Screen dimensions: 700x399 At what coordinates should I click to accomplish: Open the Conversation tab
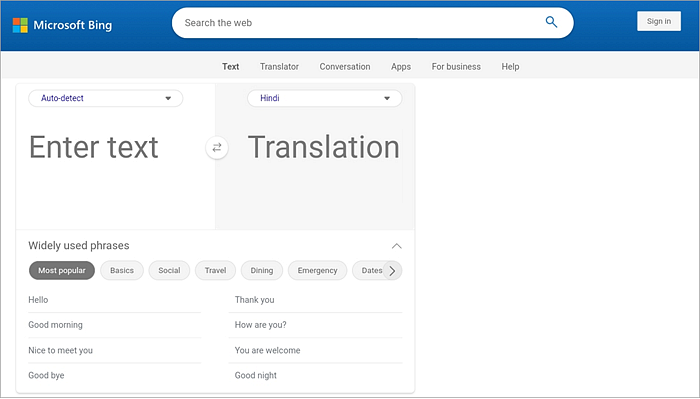(x=345, y=66)
